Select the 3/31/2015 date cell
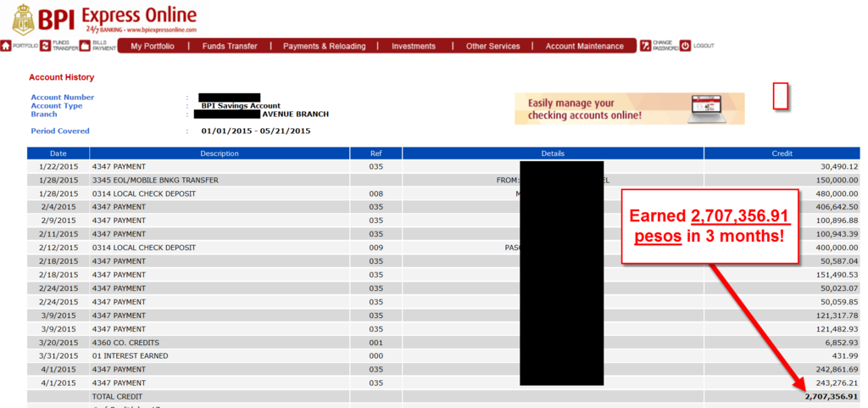The image size is (868, 408). pos(58,356)
